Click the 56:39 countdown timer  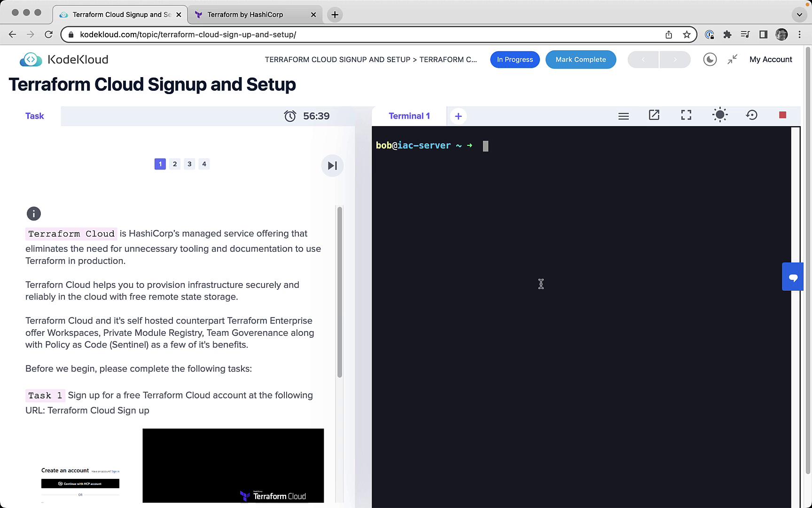[316, 116]
